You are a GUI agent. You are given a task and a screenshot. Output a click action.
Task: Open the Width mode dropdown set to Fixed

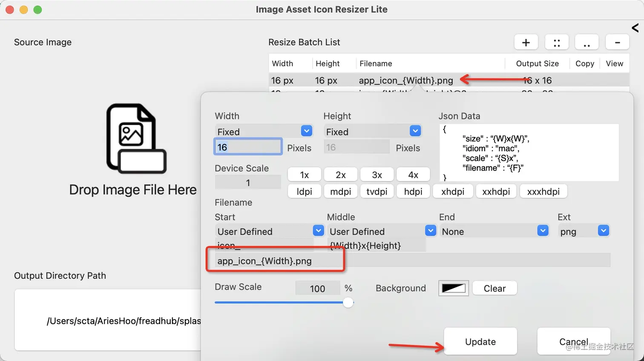[x=264, y=131]
